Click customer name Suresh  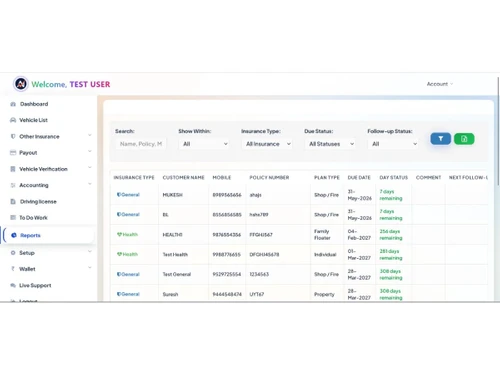170,294
